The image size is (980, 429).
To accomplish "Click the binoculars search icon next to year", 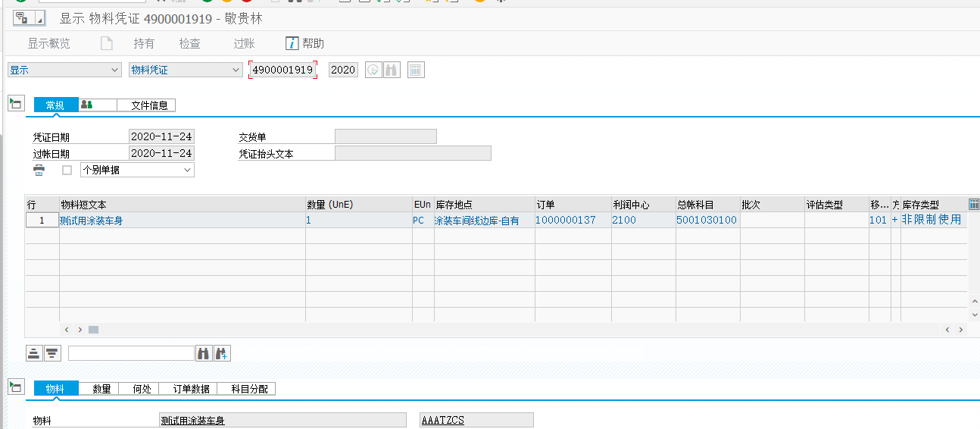I will pyautogui.click(x=392, y=70).
